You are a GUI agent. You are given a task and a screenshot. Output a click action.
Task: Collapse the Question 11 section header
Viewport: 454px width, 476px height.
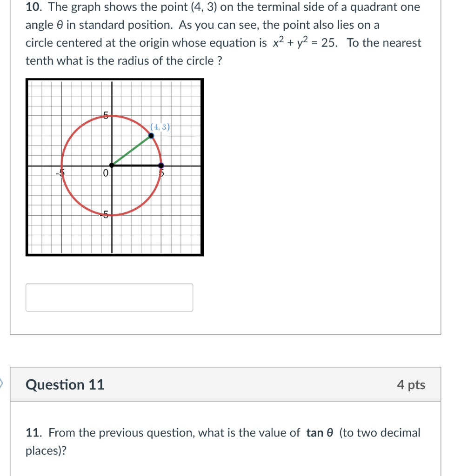coord(65,385)
